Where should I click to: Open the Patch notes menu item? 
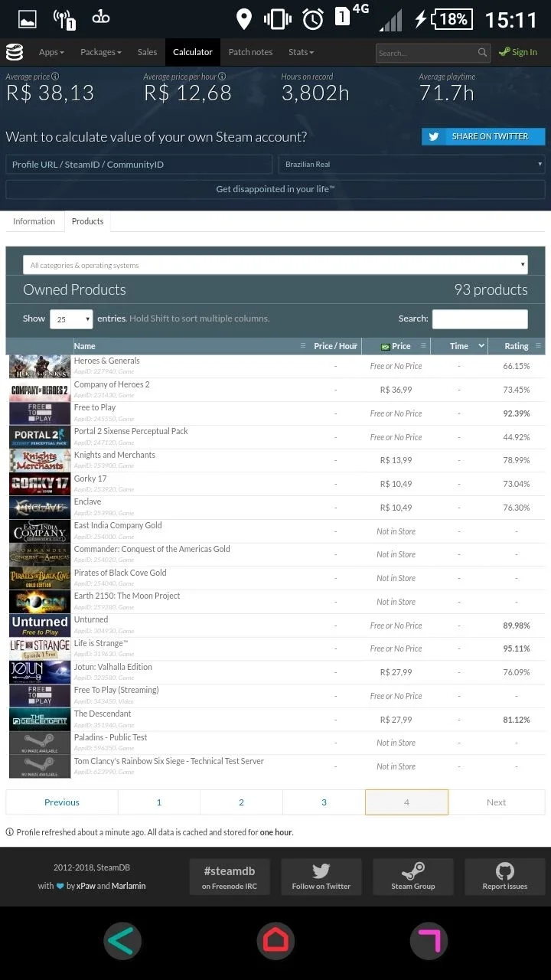[250, 52]
